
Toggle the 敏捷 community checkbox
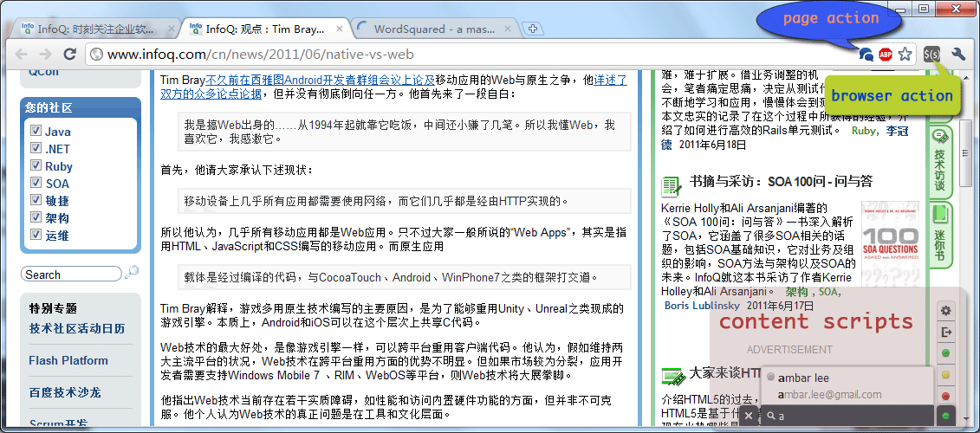pyautogui.click(x=35, y=201)
